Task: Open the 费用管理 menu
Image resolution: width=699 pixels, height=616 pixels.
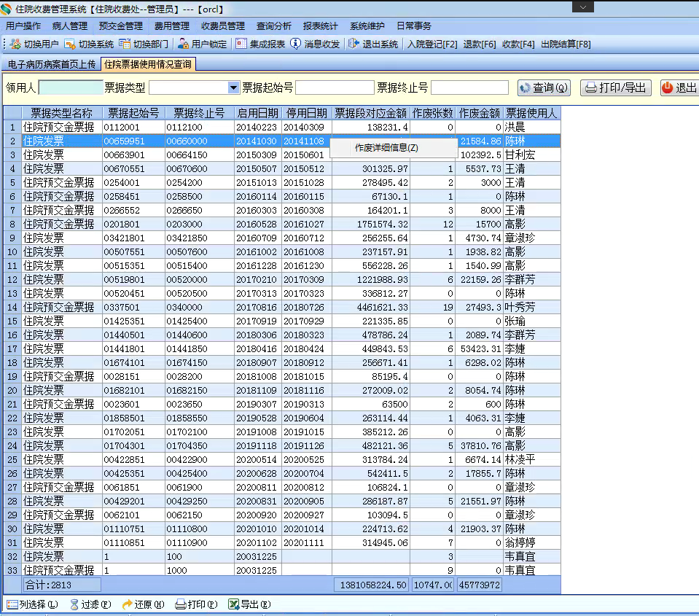Action: tap(172, 26)
